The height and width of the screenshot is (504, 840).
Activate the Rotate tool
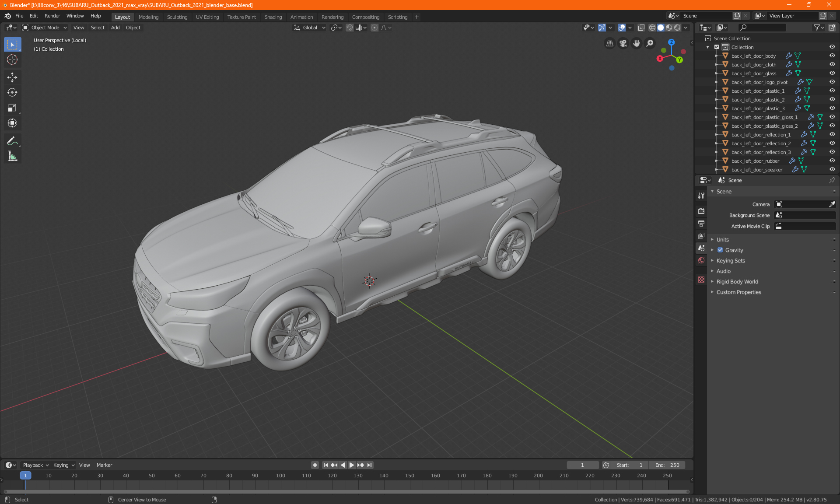tap(12, 92)
